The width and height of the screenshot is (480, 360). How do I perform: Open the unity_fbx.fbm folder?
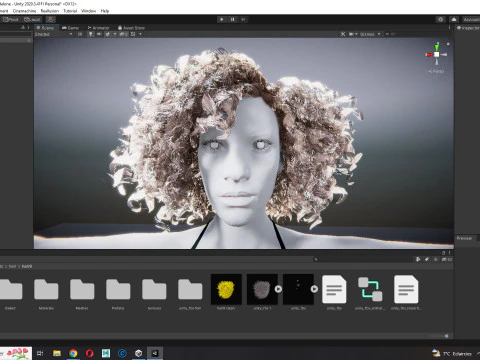point(190,289)
